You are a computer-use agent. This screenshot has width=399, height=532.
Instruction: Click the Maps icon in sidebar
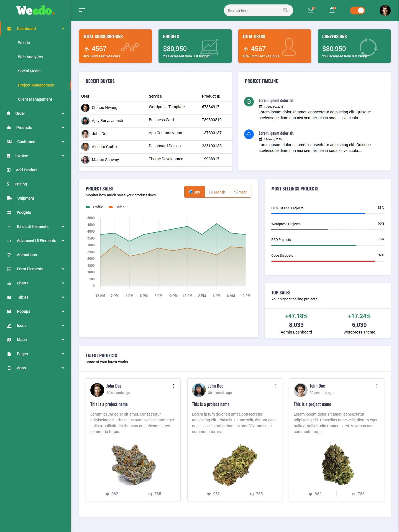(x=9, y=340)
